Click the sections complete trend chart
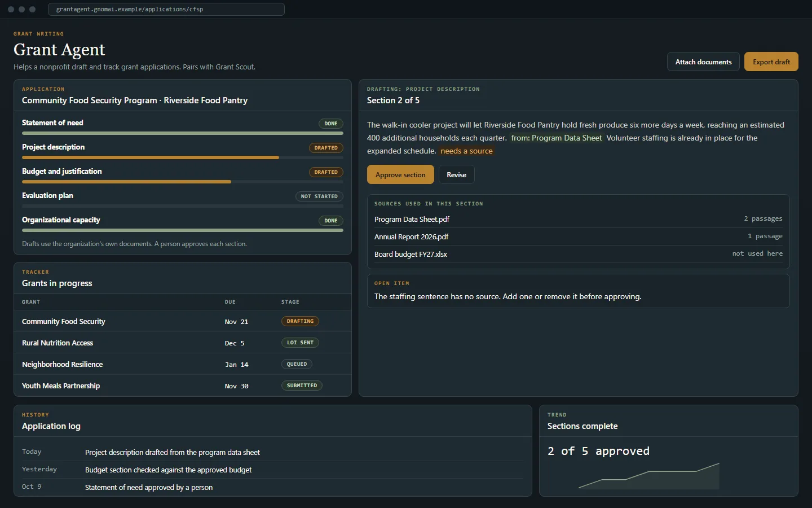The image size is (812, 508). [x=649, y=476]
